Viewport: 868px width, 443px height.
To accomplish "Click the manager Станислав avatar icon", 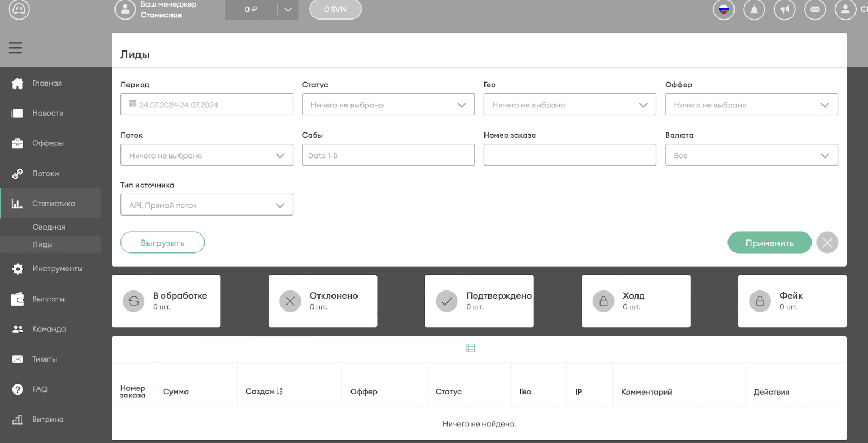I will pos(125,9).
